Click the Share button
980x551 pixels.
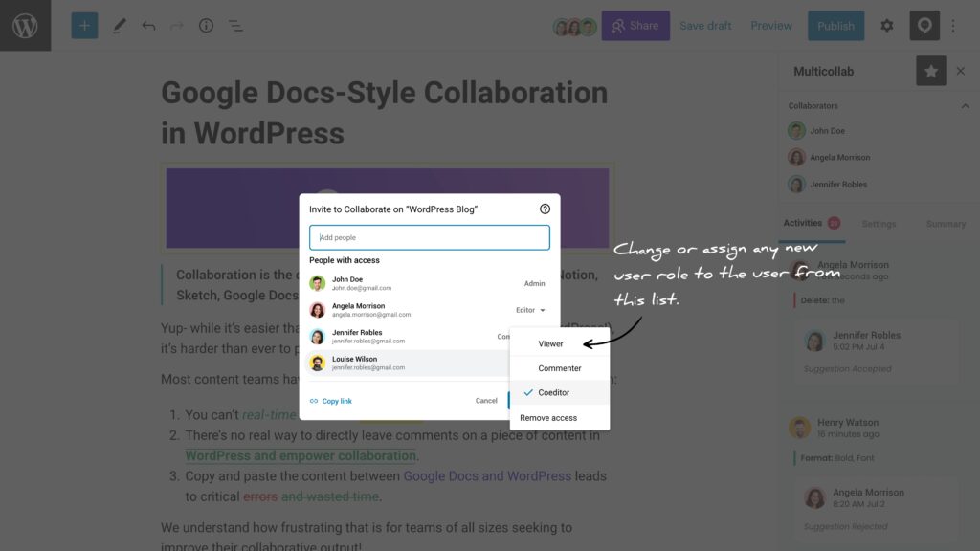coord(635,26)
